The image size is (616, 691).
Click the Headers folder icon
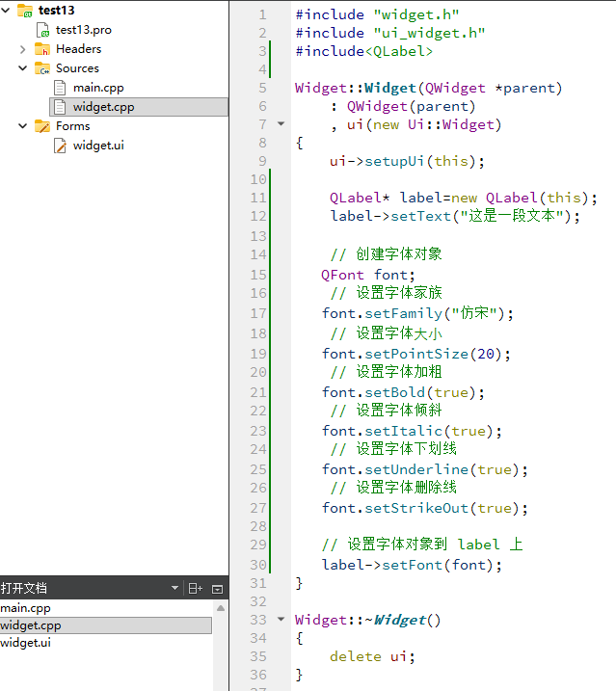pos(42,49)
